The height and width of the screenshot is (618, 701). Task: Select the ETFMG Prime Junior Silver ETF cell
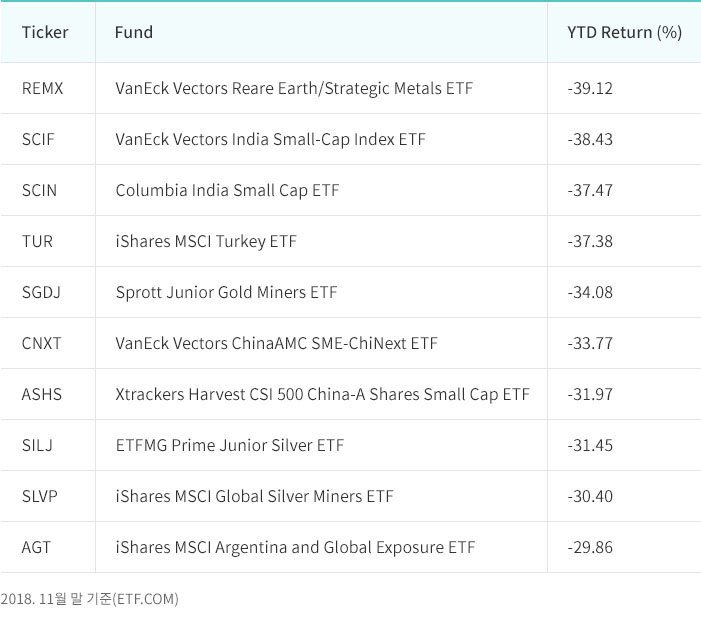point(229,445)
